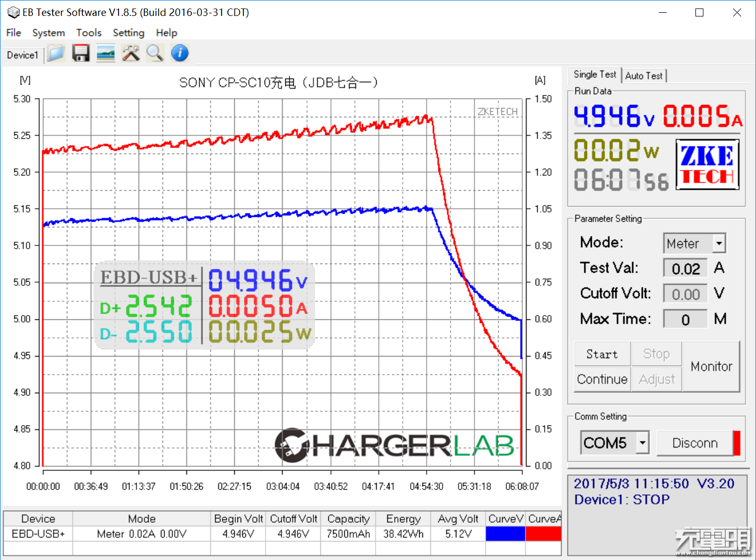Switch to the Auto Test tab
This screenshot has height=560, width=756.
644,76
